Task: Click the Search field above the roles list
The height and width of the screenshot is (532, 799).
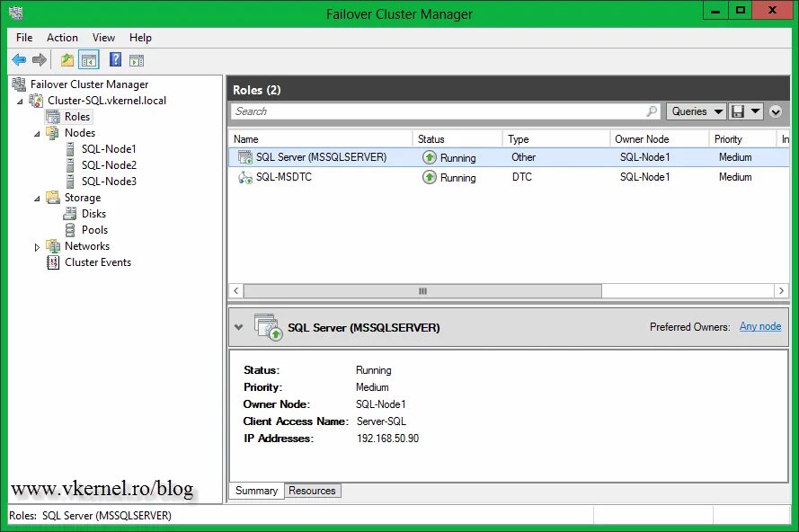Action: pyautogui.click(x=404, y=111)
